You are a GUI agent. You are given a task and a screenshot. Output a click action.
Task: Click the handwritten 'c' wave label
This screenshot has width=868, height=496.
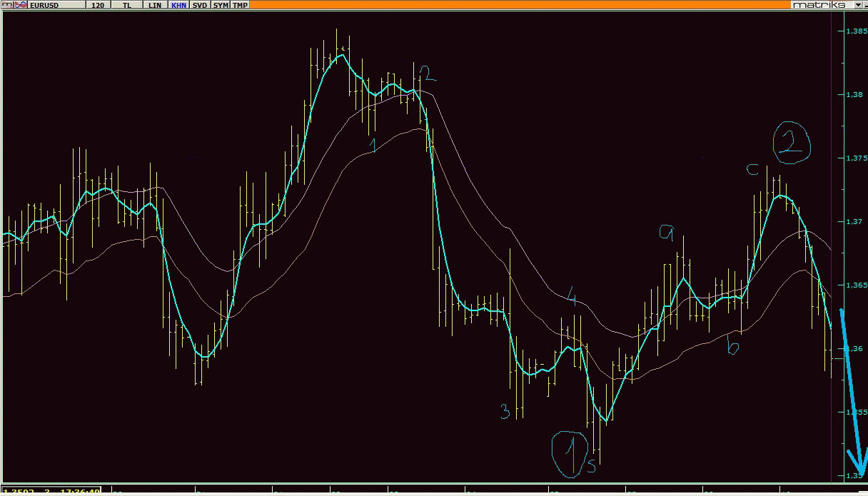tap(752, 170)
